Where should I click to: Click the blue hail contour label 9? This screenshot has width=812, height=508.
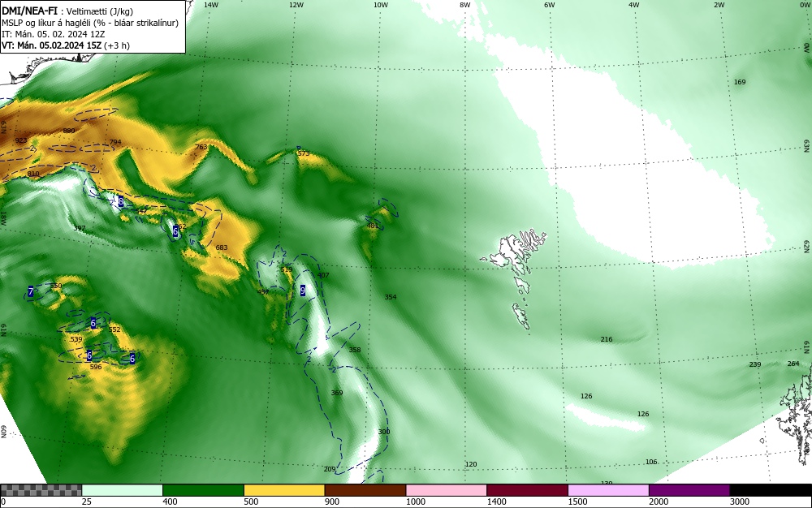pyautogui.click(x=302, y=291)
